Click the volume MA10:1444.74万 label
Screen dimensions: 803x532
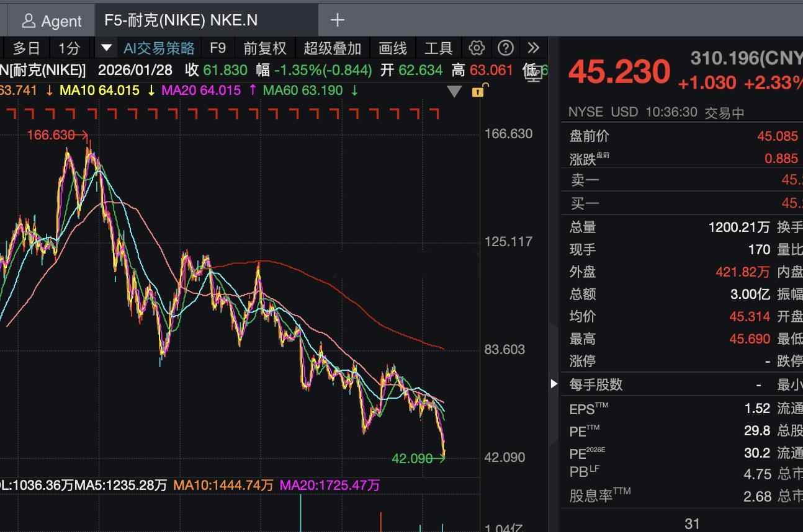tap(223, 485)
